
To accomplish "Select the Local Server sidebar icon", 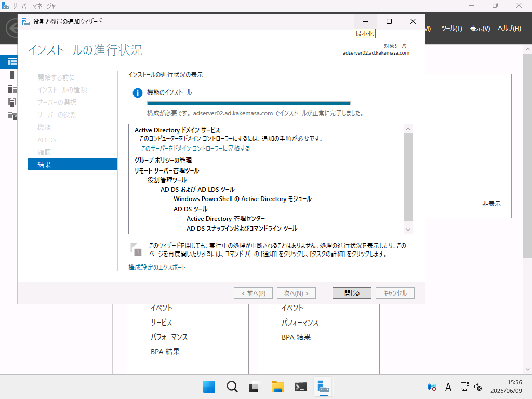I will tap(12, 75).
